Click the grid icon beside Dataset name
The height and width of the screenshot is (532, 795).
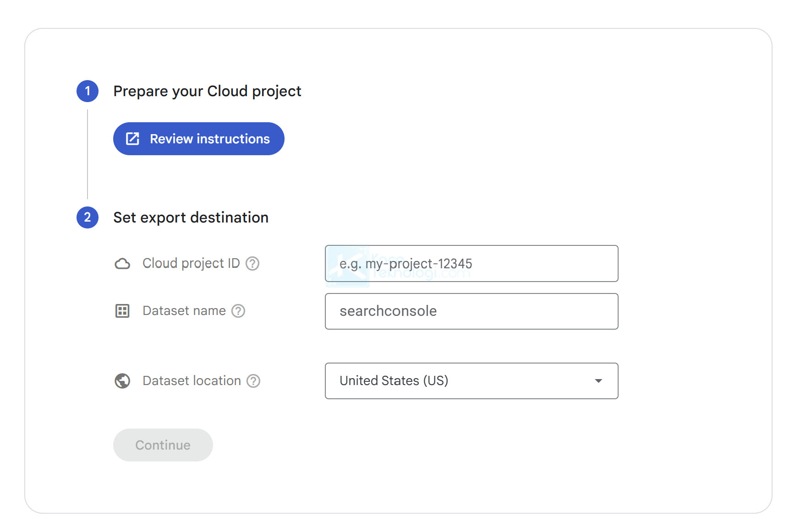(x=122, y=311)
